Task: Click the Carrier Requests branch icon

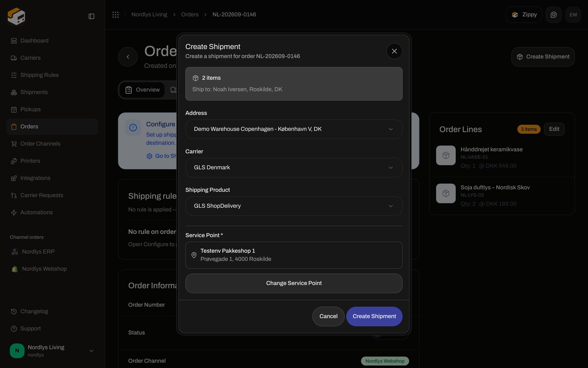Action: pyautogui.click(x=14, y=195)
